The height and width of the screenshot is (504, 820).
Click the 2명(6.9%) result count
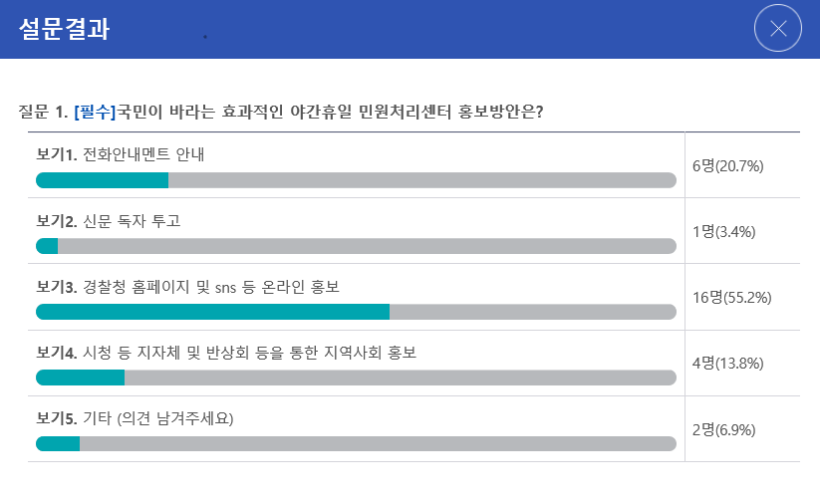point(724,429)
